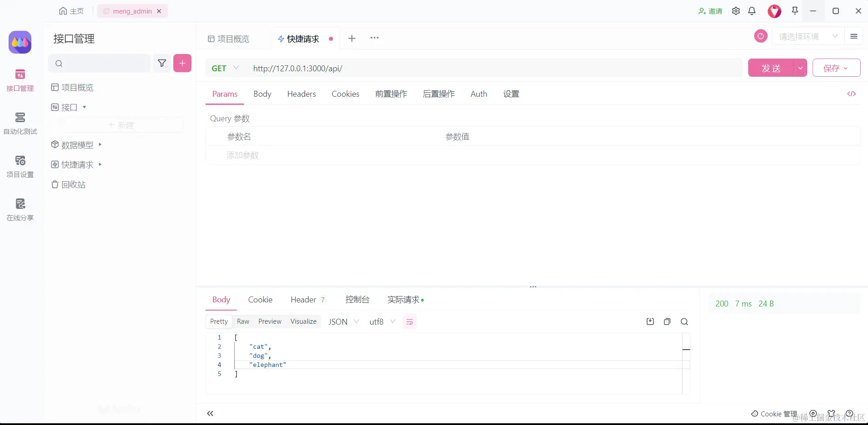Open the 请选择环境 environment selector

pos(808,36)
